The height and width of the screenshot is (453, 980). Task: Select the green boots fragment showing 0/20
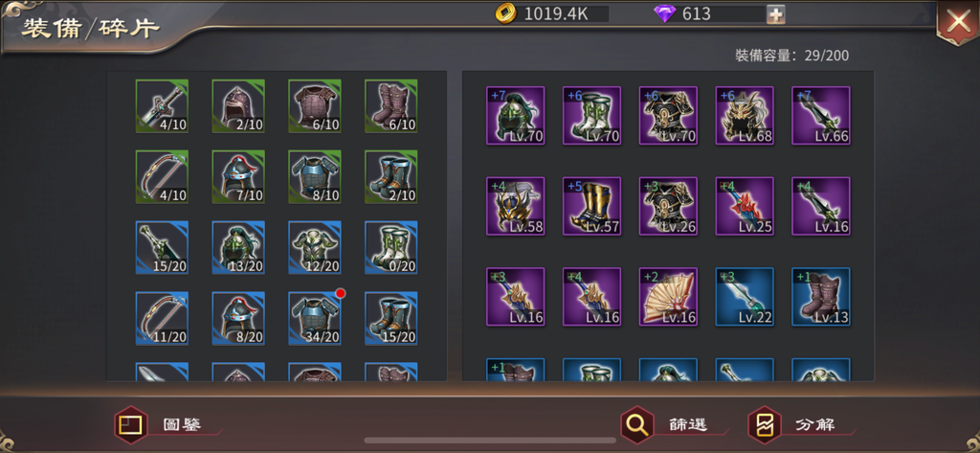pyautogui.click(x=391, y=247)
